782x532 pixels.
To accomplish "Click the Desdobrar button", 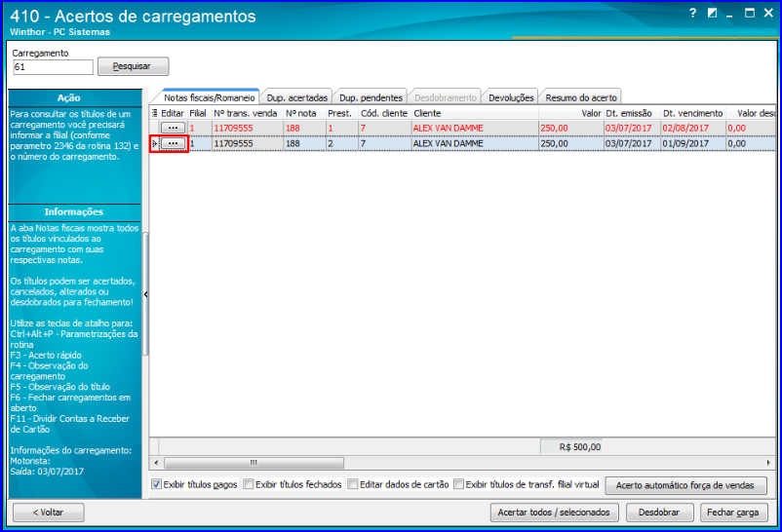I will pyautogui.click(x=659, y=513).
